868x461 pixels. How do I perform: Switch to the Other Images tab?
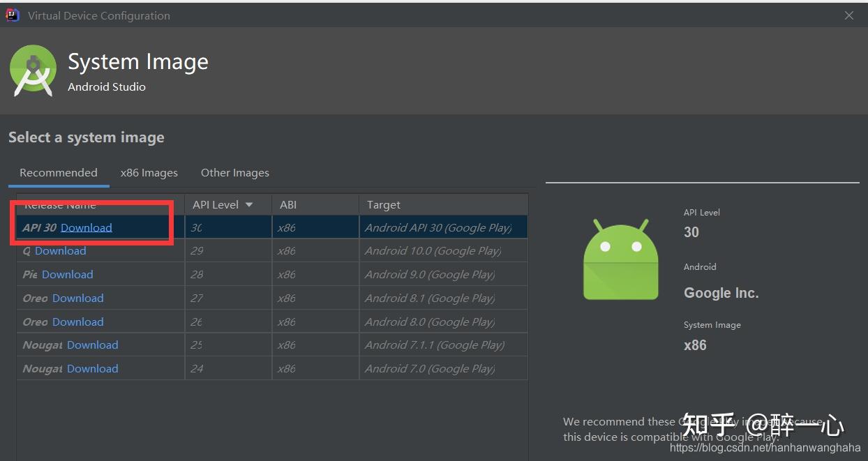(x=234, y=173)
